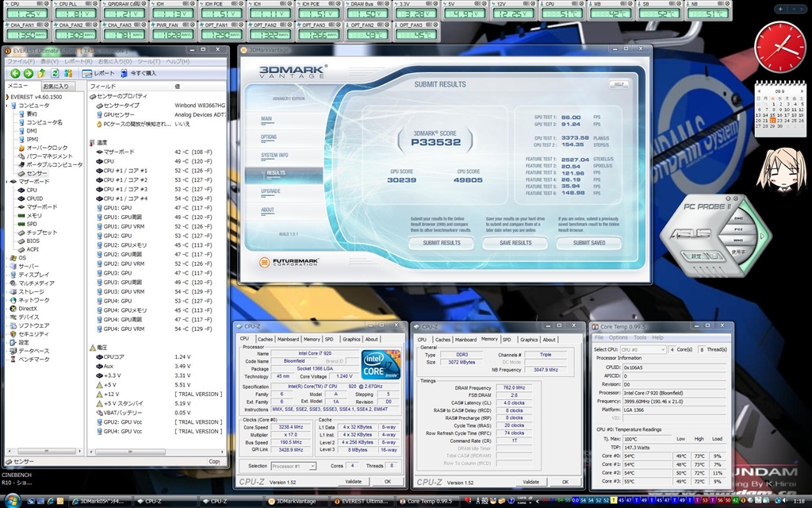Open the SPD tab in memory CPU-Z window

[x=508, y=339]
